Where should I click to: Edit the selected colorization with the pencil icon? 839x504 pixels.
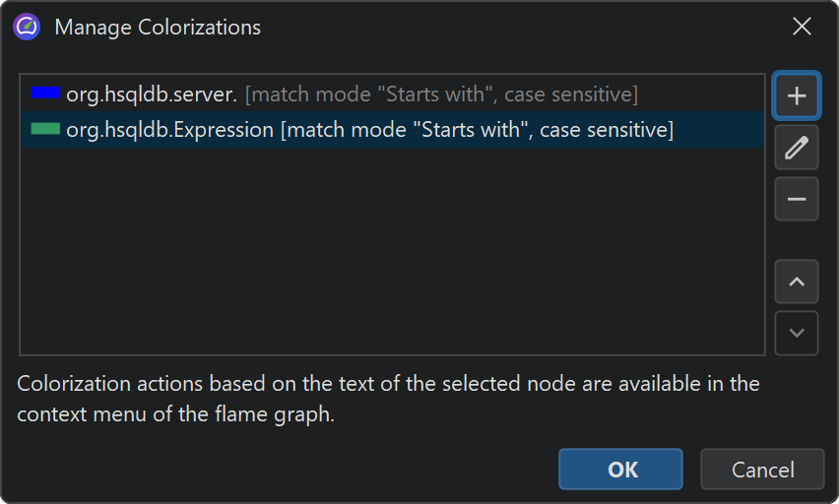coord(797,148)
